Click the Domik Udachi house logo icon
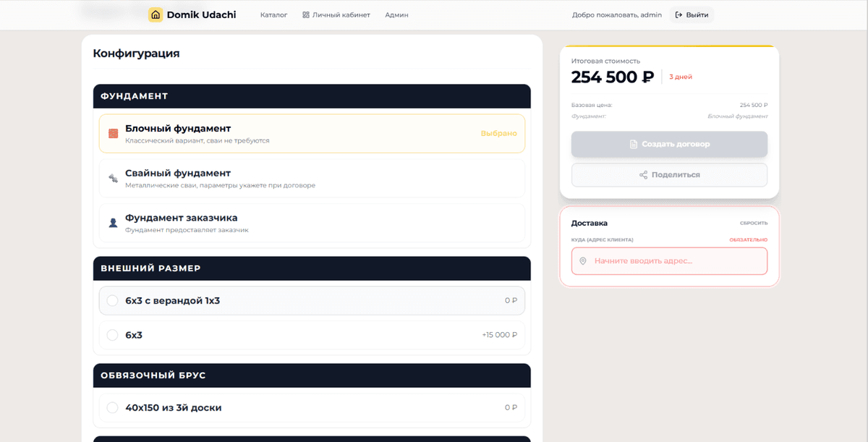The image size is (868, 442). point(156,14)
